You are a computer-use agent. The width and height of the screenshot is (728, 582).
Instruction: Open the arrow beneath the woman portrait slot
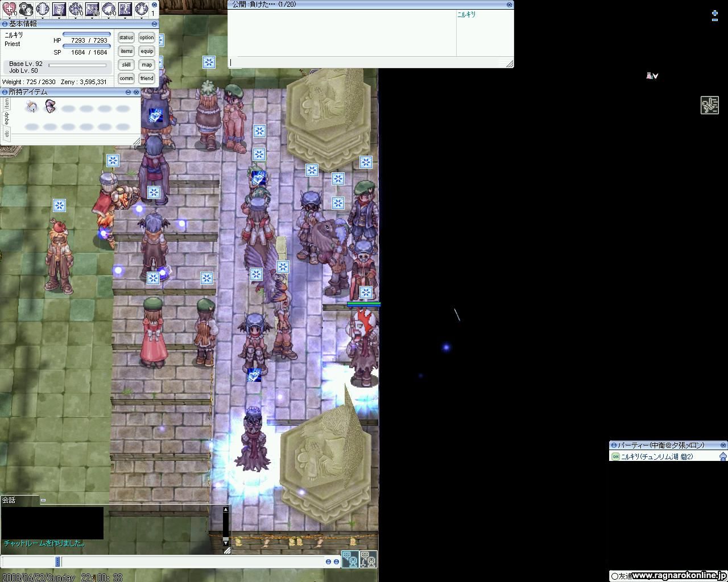point(59,18)
